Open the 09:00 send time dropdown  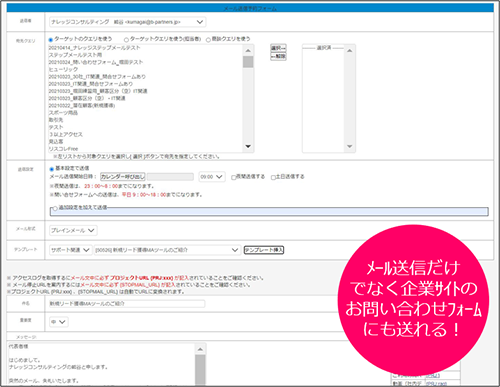(x=212, y=177)
